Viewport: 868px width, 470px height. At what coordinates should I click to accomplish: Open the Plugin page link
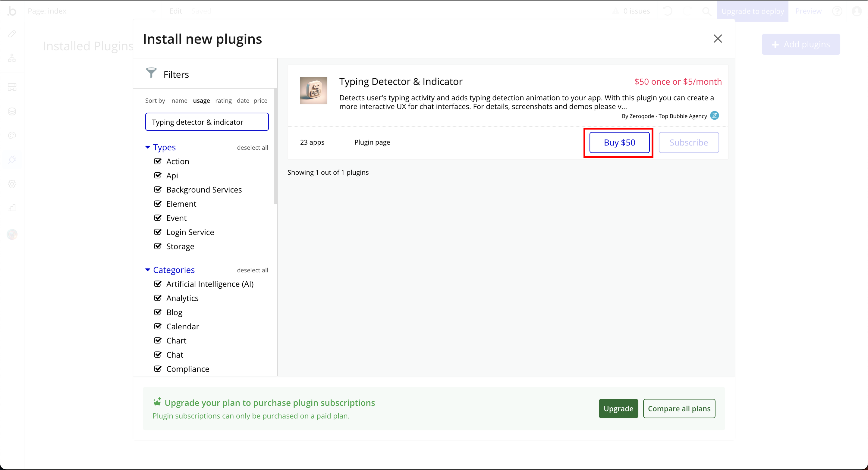pyautogui.click(x=372, y=142)
